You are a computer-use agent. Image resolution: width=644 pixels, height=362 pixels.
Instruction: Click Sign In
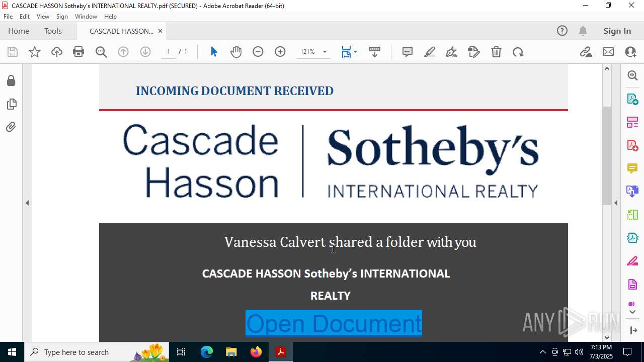(617, 31)
